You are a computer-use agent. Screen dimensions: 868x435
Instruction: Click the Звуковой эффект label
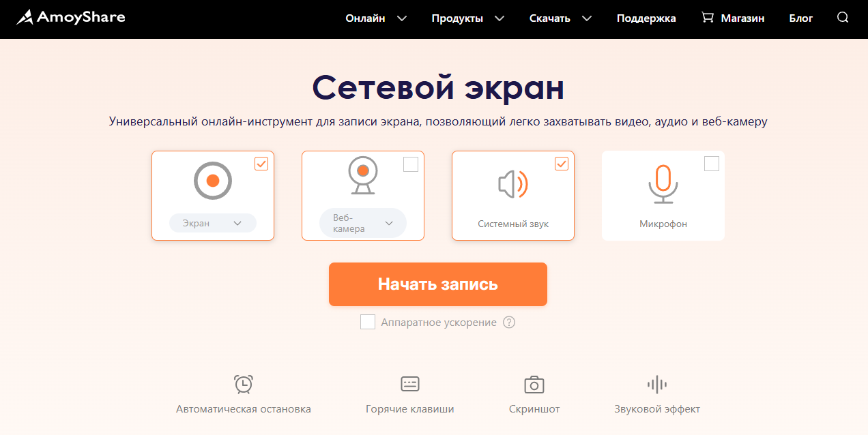pyautogui.click(x=657, y=409)
